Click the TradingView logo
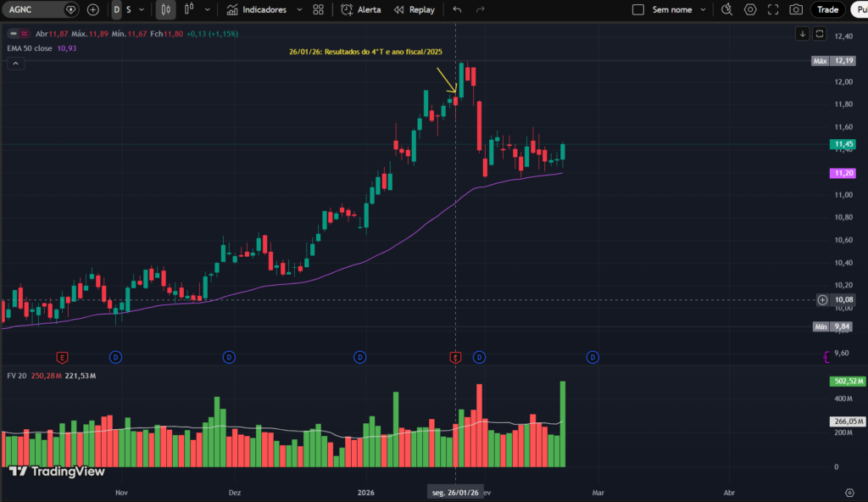Viewport: 868px width, 502px height. 51,471
